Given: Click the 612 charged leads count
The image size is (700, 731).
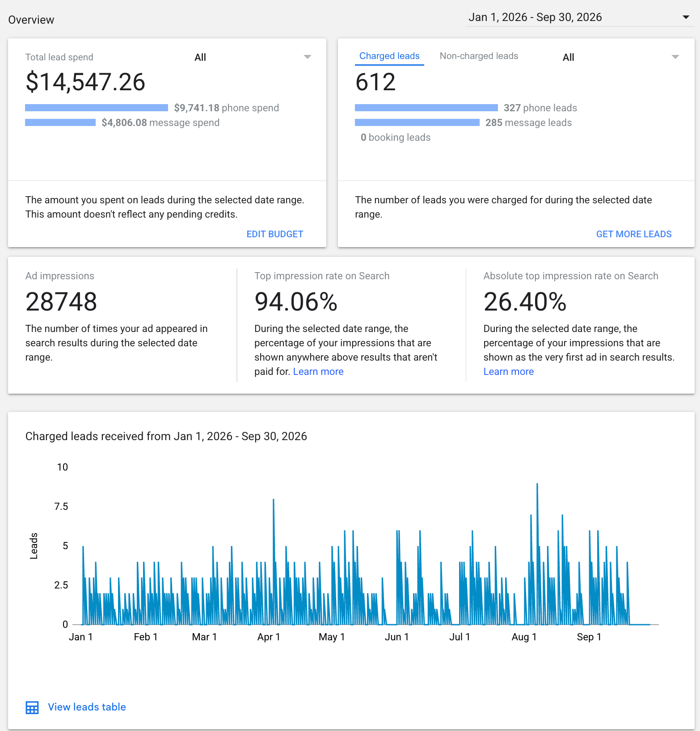Looking at the screenshot, I should tap(375, 82).
